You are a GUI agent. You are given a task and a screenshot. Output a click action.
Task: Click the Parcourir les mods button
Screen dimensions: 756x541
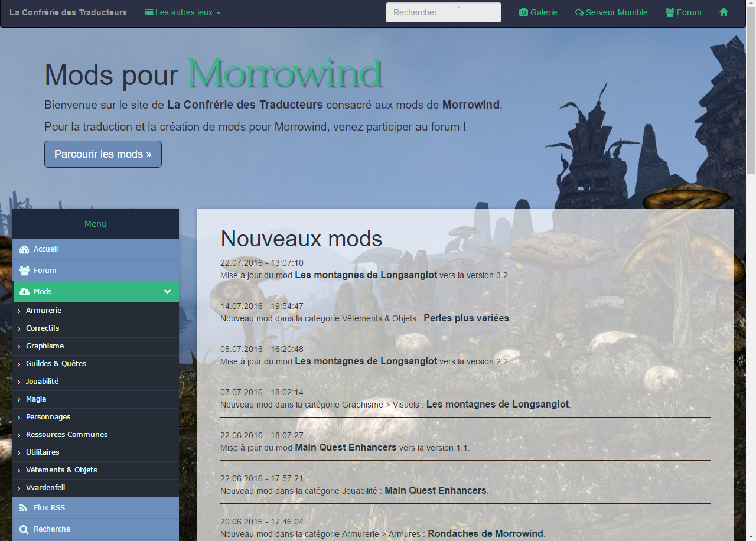tap(103, 154)
